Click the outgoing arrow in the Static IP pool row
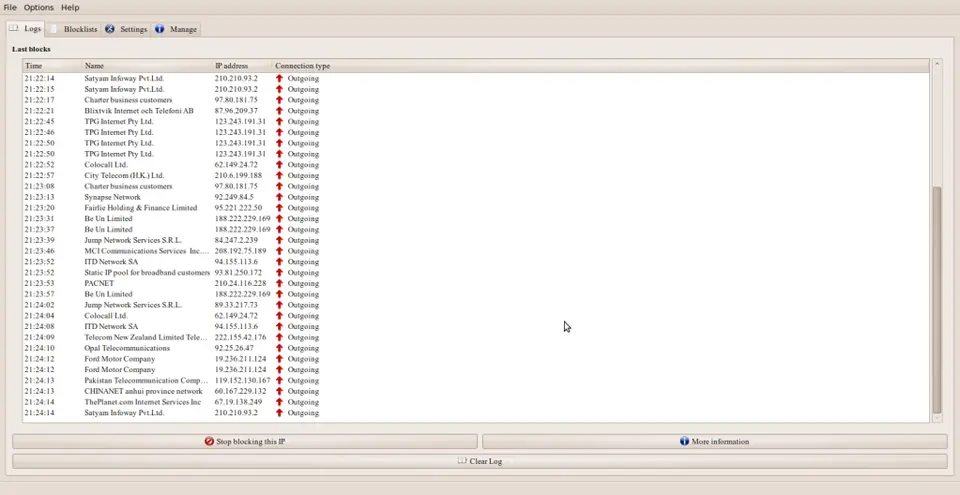 (x=279, y=273)
